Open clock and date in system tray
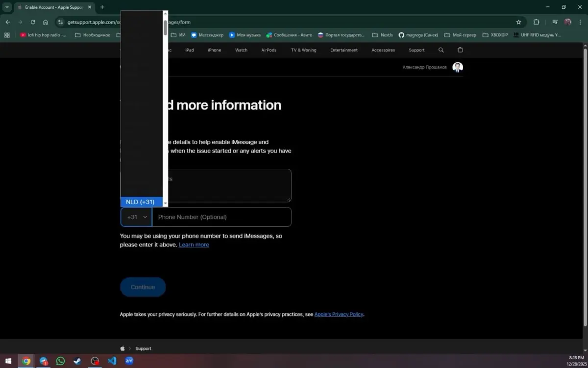This screenshot has width=588, height=368. [x=577, y=361]
